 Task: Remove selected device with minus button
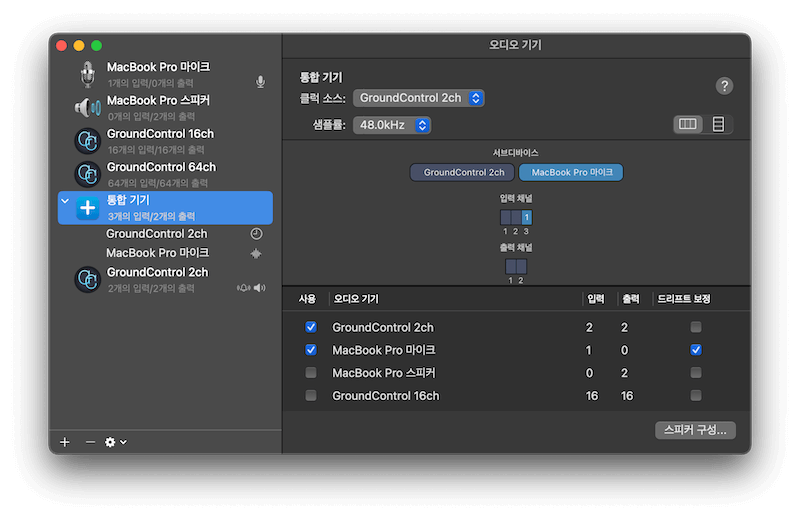(x=90, y=442)
